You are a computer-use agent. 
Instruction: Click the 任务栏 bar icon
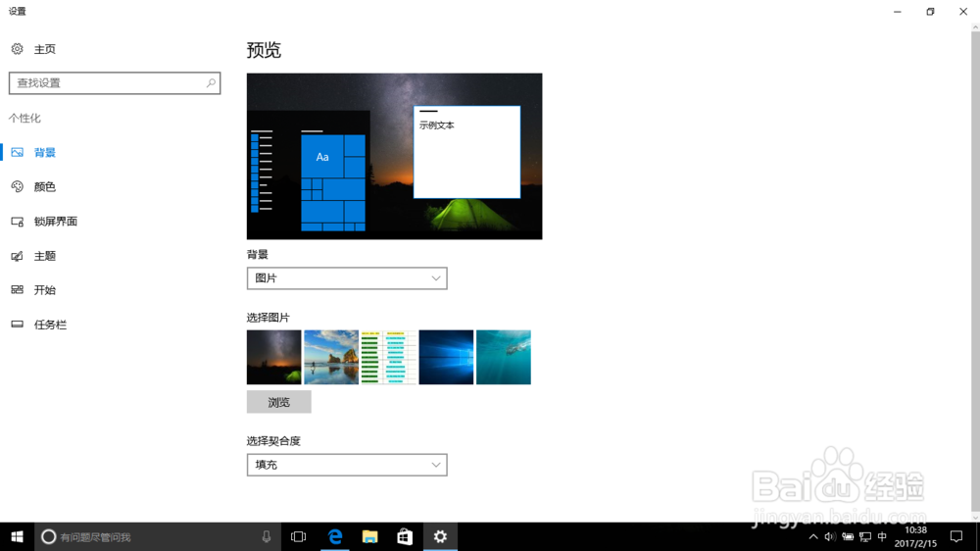[x=17, y=324]
